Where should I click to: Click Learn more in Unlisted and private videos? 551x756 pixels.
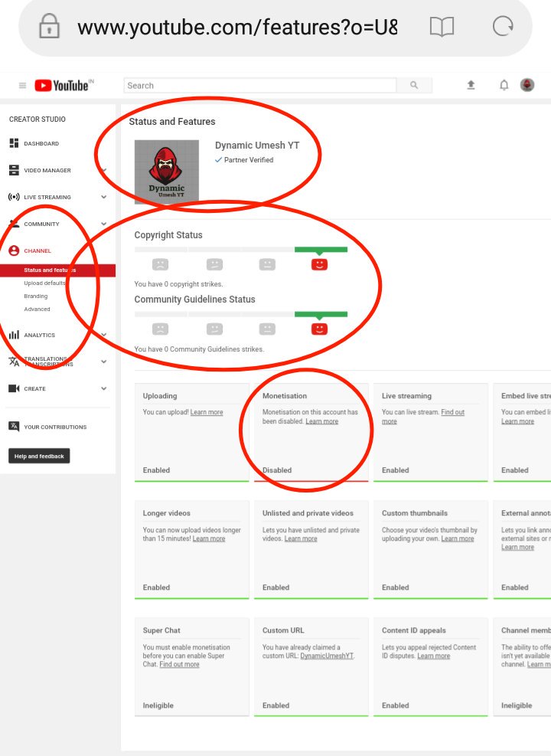pyautogui.click(x=301, y=538)
